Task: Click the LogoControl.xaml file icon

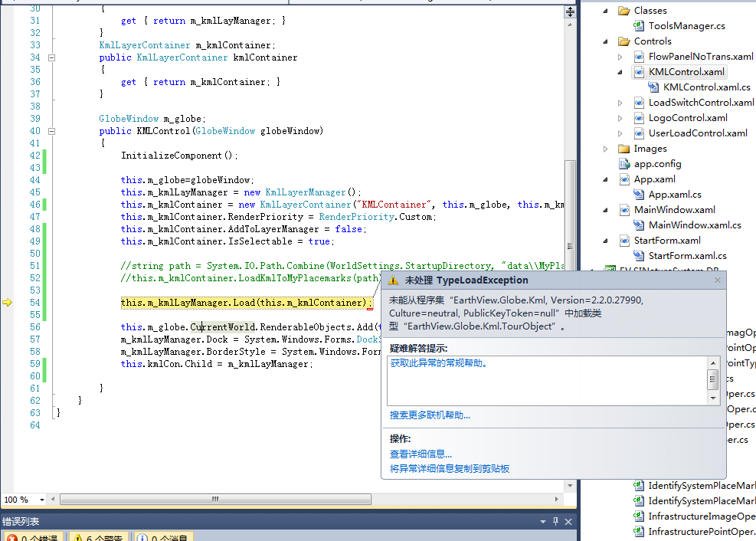Action: click(638, 118)
